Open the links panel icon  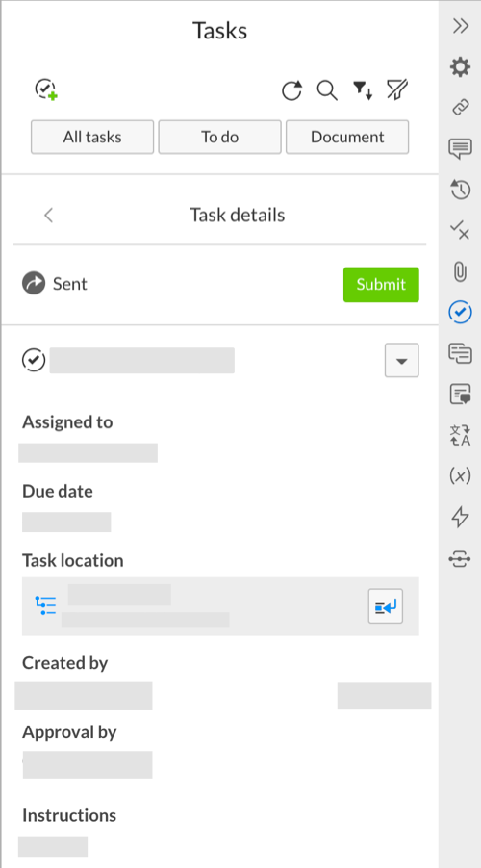tap(461, 108)
